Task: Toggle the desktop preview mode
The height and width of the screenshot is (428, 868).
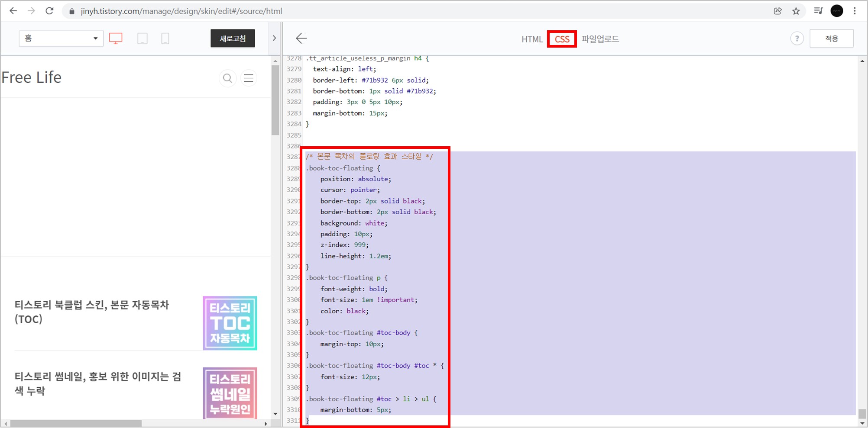Action: pyautogui.click(x=116, y=38)
